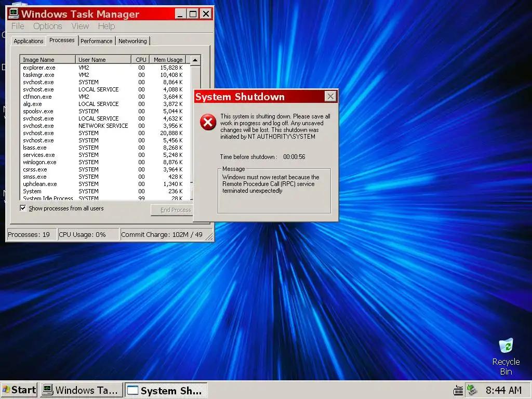
Task: Click the CPU Usage: 0% status entry
Action: pos(88,234)
